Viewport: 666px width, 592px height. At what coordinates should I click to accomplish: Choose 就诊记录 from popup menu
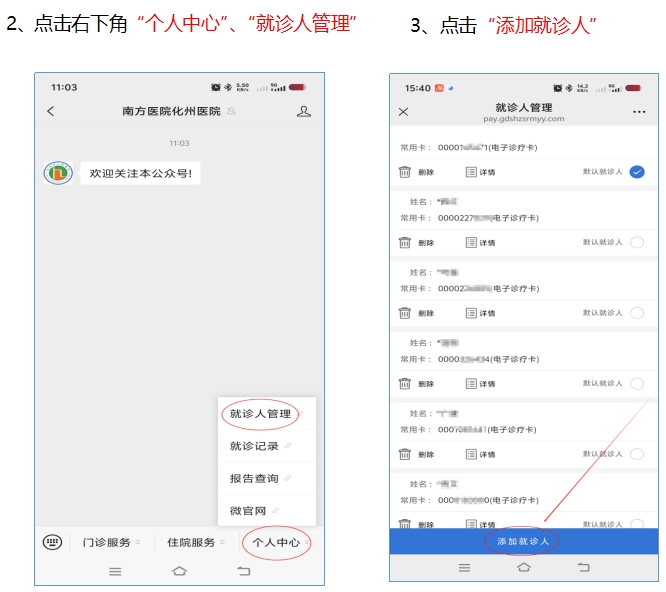point(255,446)
